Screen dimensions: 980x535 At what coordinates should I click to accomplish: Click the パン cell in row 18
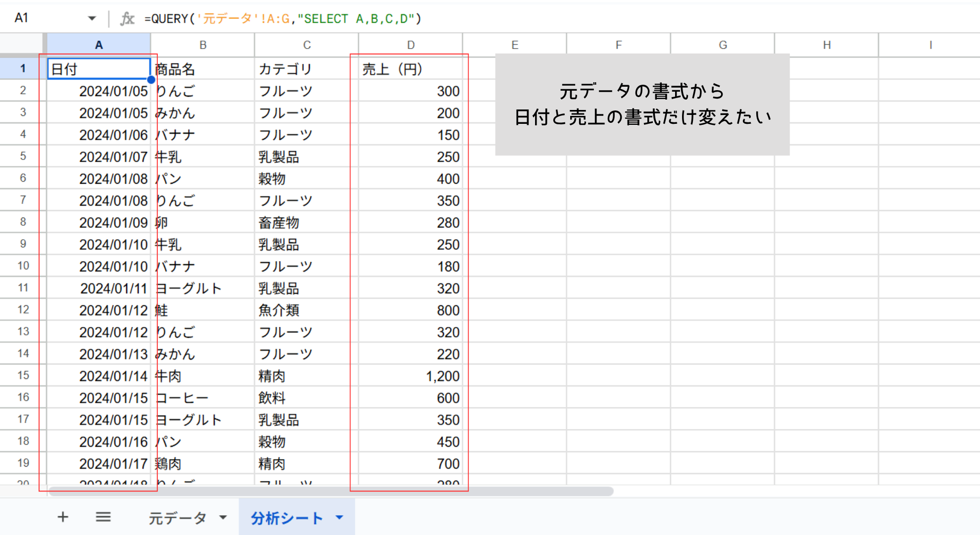point(203,441)
